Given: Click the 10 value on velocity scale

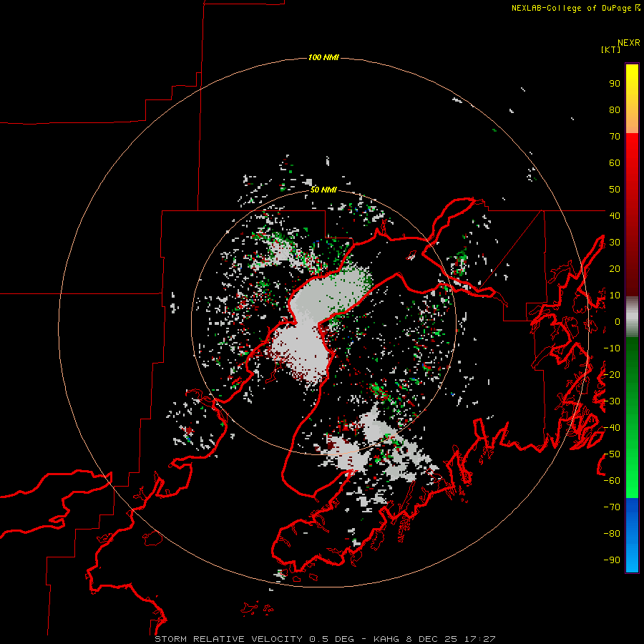Looking at the screenshot, I should [615, 296].
